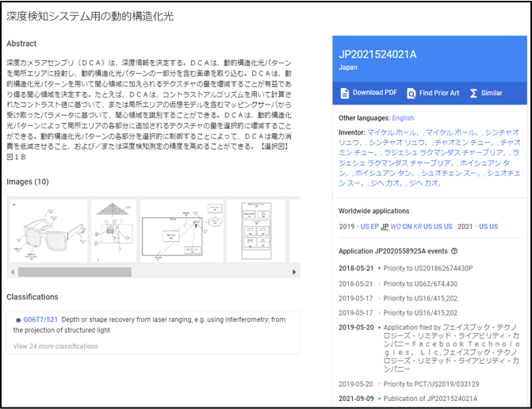The width and height of the screenshot is (532, 409).
Task: Click the Similar sigma icon
Action: click(473, 94)
